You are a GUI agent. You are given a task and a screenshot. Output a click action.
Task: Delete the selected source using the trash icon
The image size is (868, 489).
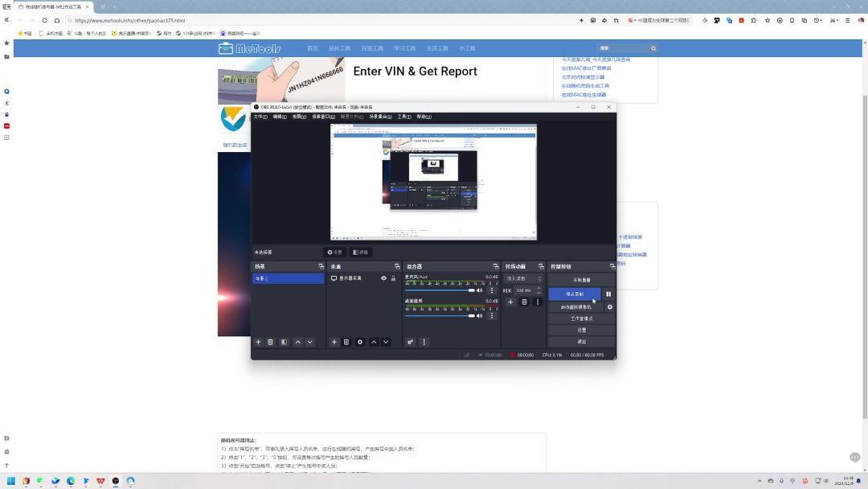click(x=346, y=342)
